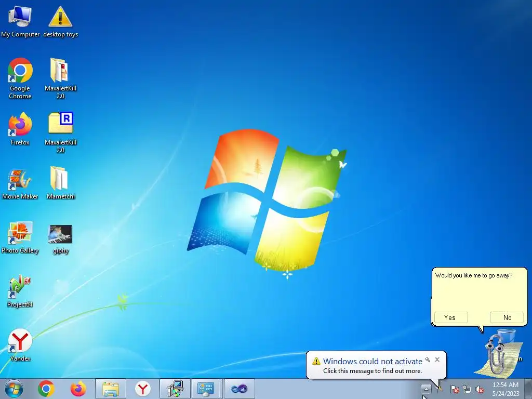
Task: Open Chrome from the taskbar
Action: coord(46,389)
